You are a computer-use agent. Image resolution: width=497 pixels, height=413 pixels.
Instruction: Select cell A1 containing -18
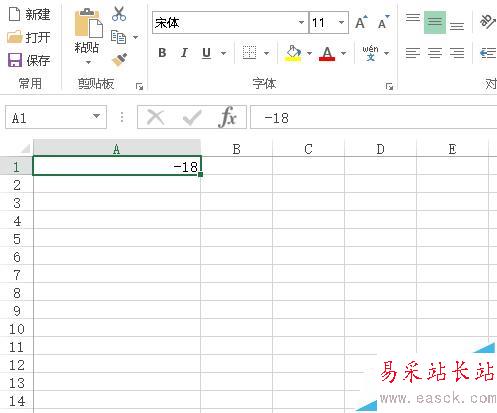tap(117, 166)
